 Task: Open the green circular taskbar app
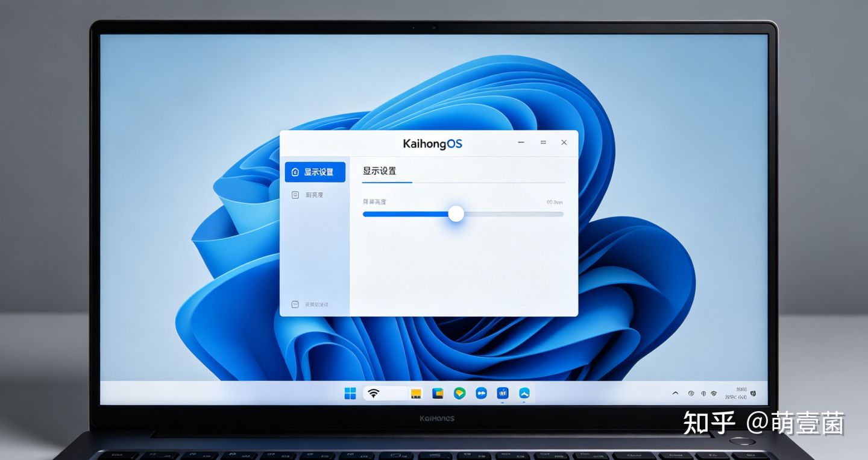(459, 394)
